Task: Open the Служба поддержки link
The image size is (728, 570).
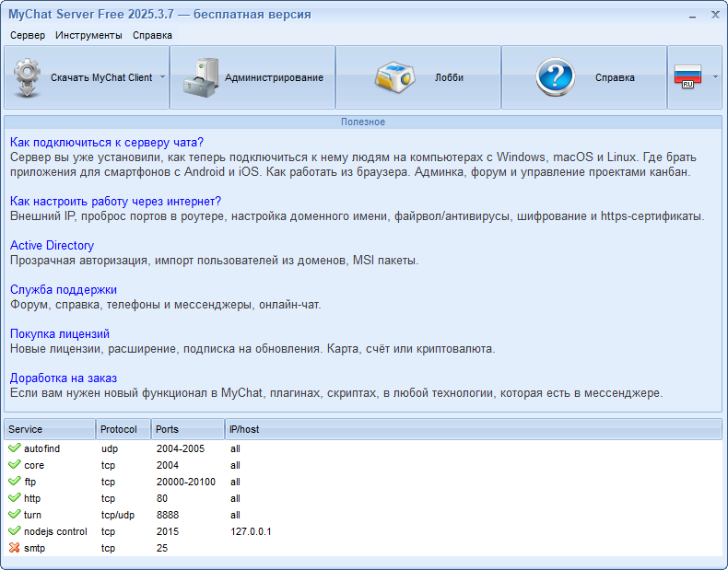Action: tap(64, 289)
